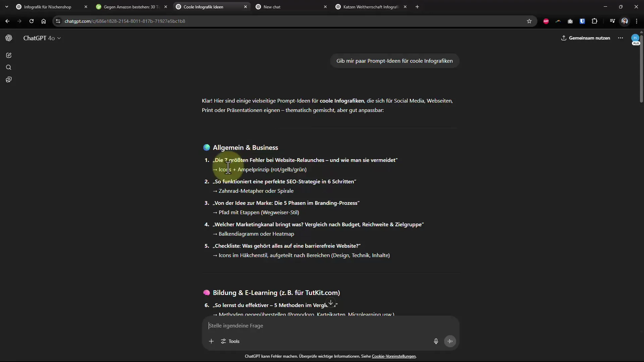Viewport: 644px width, 362px height.
Task: Click the page vertical scrollbar thumb
Action: [x=641, y=69]
